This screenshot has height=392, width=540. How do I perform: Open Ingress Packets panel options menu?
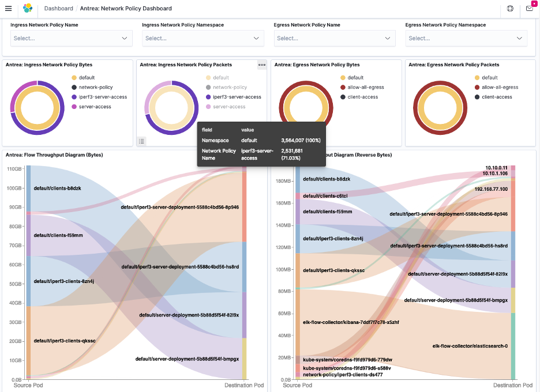tap(262, 65)
